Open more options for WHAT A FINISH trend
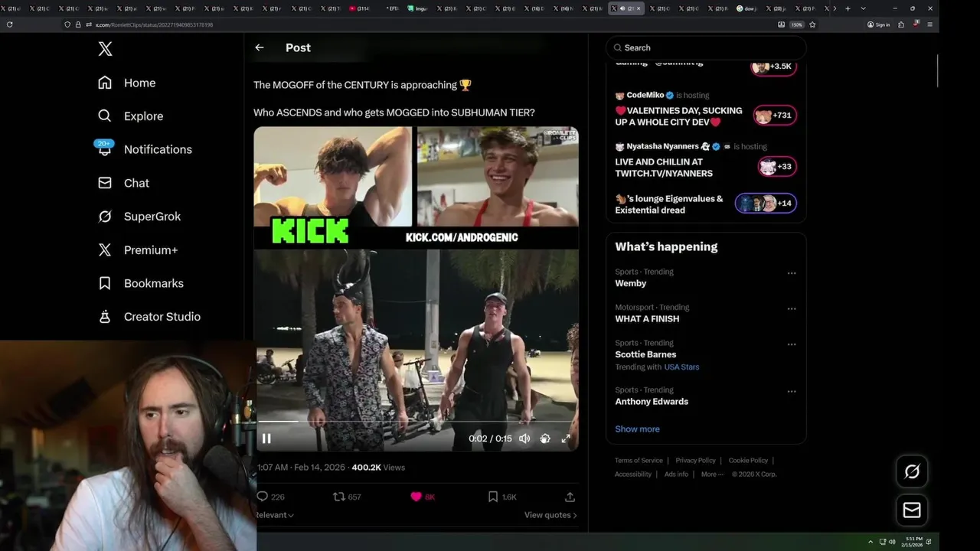Viewport: 980px width, 551px height. coord(792,309)
